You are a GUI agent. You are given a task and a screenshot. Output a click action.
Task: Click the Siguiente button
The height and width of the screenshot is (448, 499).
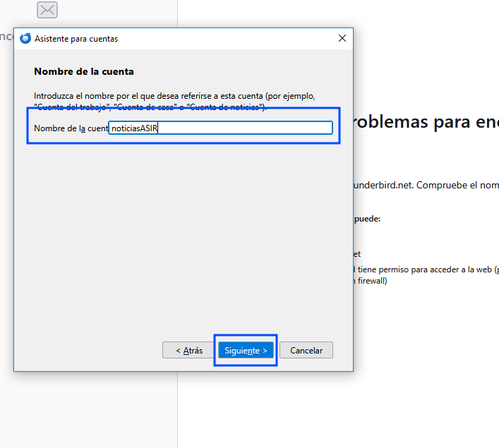(x=246, y=350)
